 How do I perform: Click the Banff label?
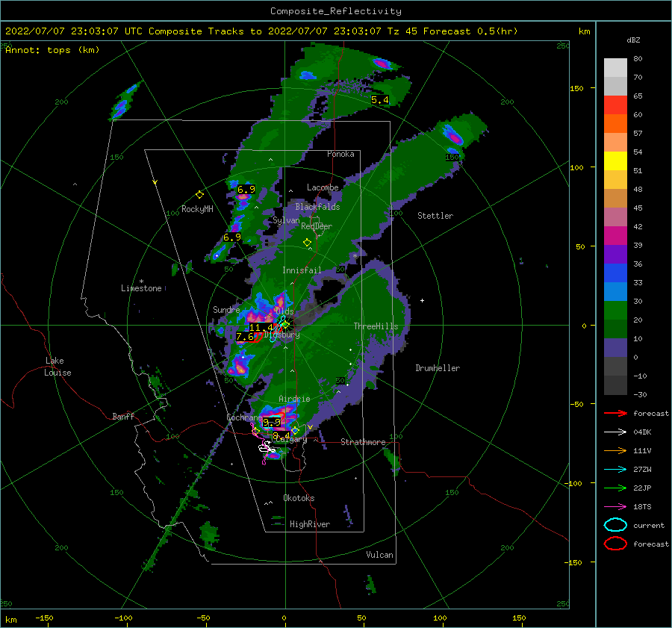pos(123,416)
